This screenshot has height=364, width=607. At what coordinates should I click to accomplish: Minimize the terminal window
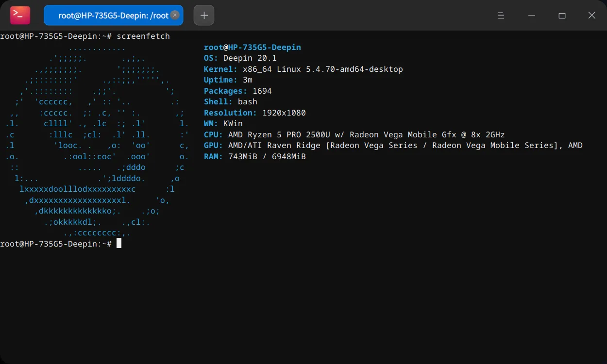point(532,16)
